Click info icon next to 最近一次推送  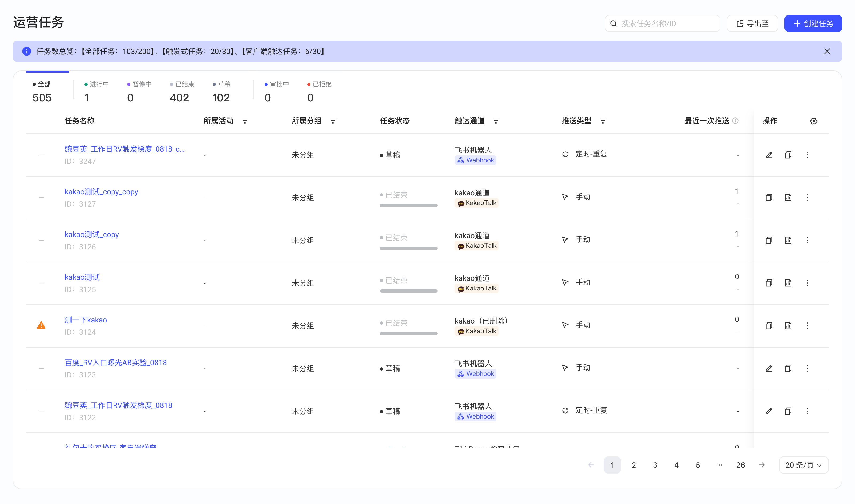735,121
